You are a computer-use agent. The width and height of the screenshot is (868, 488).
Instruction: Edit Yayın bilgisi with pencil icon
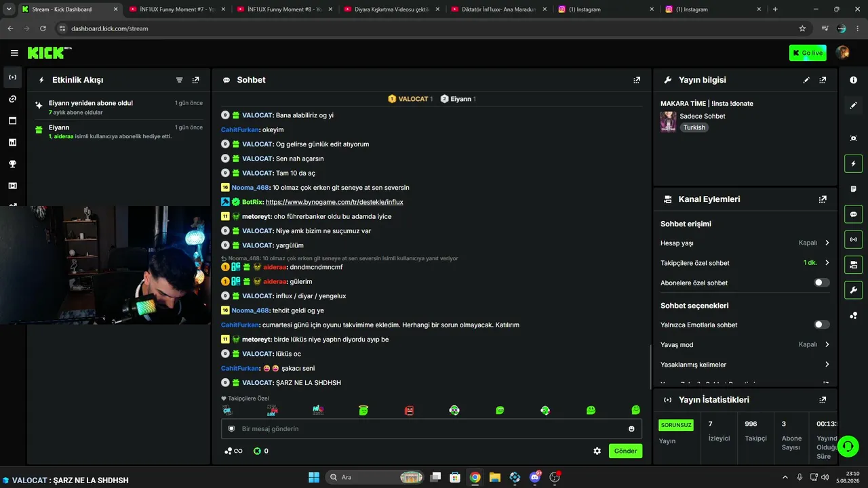(806, 80)
